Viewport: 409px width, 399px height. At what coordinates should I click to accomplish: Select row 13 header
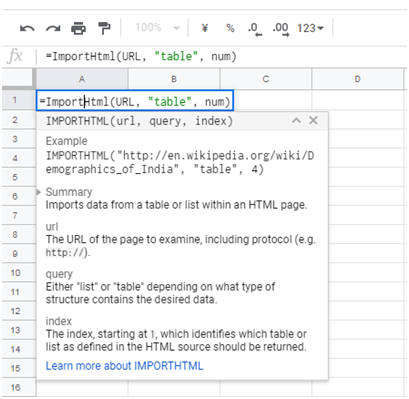(15, 330)
